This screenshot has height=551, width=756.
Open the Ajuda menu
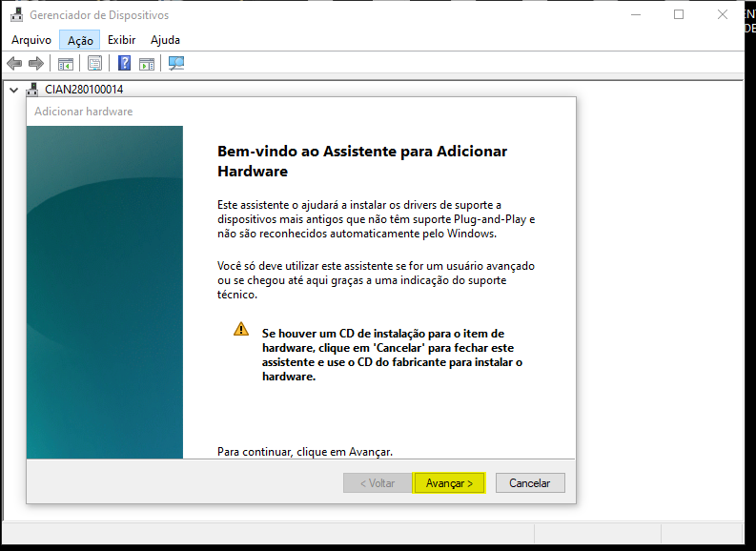coord(165,40)
